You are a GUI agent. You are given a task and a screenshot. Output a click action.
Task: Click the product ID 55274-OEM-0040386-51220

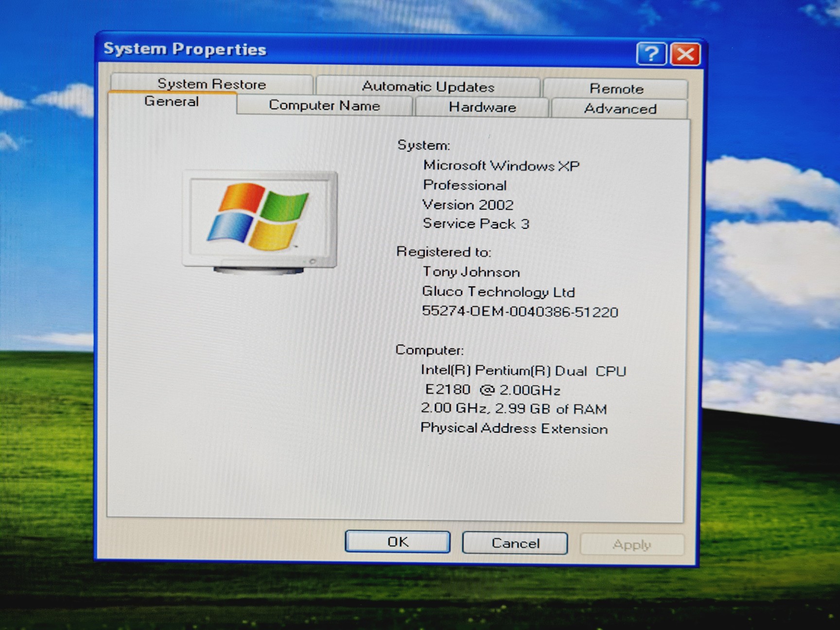(520, 312)
